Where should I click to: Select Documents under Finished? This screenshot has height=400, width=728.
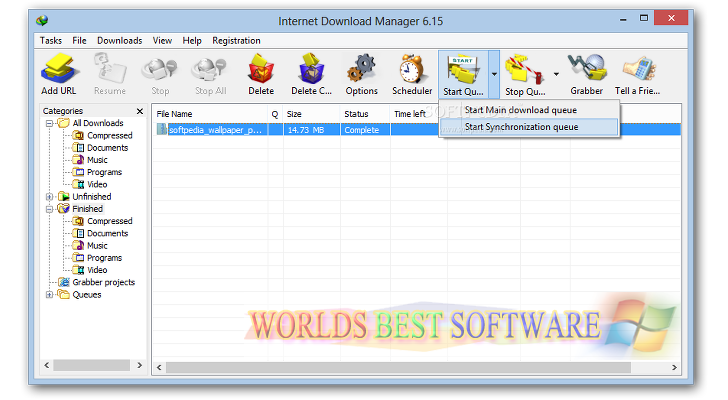coord(107,233)
